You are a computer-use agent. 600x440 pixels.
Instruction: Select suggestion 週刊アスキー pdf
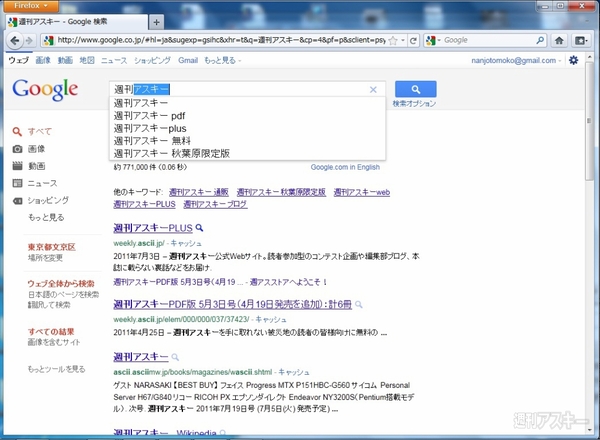click(x=247, y=116)
